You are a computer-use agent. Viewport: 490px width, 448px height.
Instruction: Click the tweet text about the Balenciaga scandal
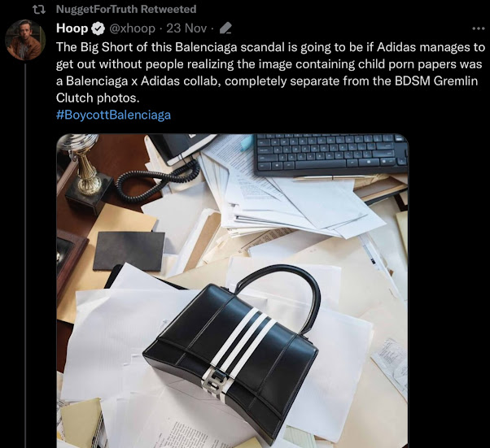(270, 72)
